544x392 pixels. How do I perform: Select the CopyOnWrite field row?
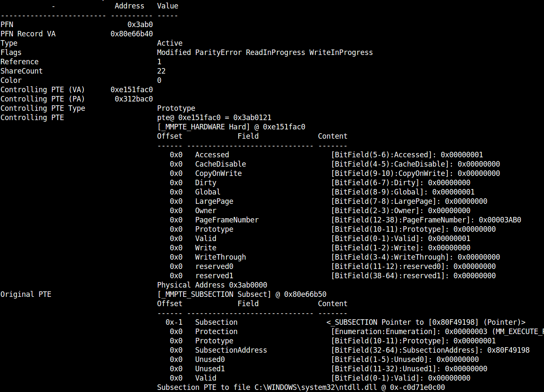point(335,173)
